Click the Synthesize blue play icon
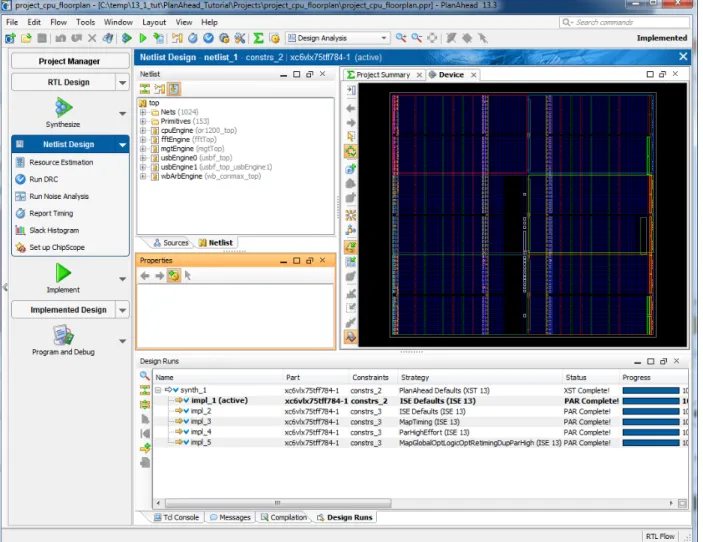703x542 pixels. 63,107
